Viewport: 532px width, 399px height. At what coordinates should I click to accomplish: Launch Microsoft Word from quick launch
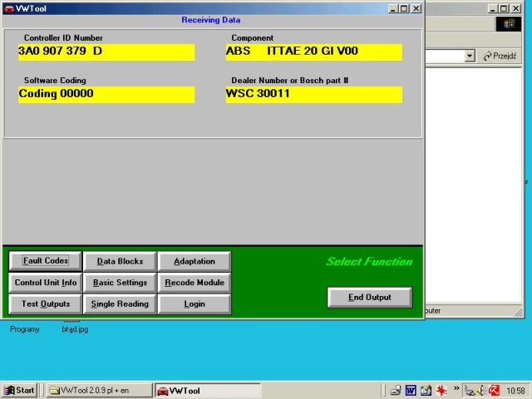pyautogui.click(x=411, y=391)
